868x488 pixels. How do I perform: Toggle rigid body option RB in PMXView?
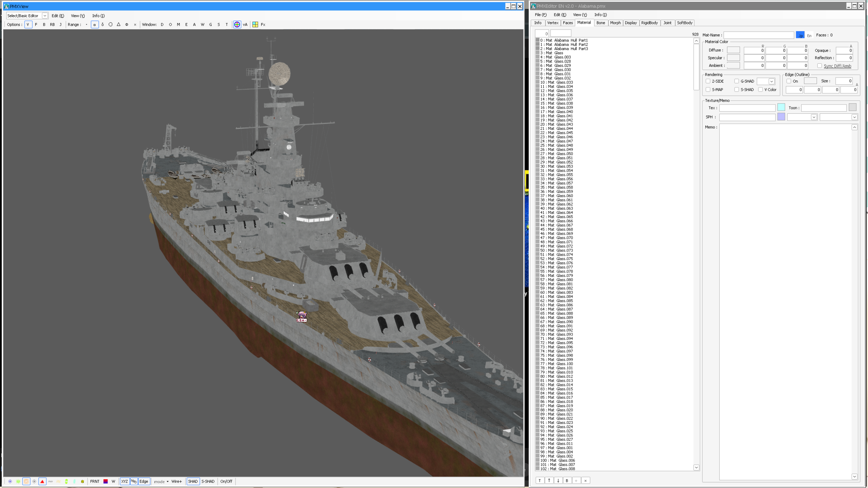pyautogui.click(x=52, y=24)
